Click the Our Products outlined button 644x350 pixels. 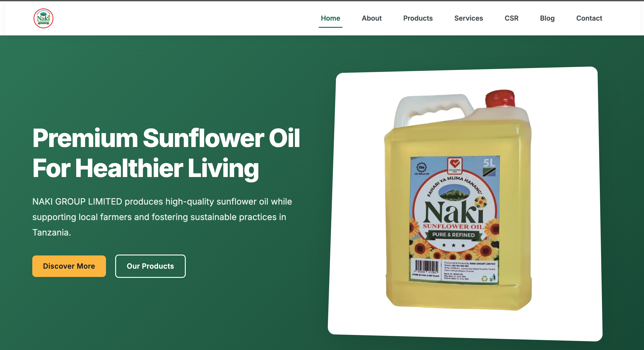(150, 266)
